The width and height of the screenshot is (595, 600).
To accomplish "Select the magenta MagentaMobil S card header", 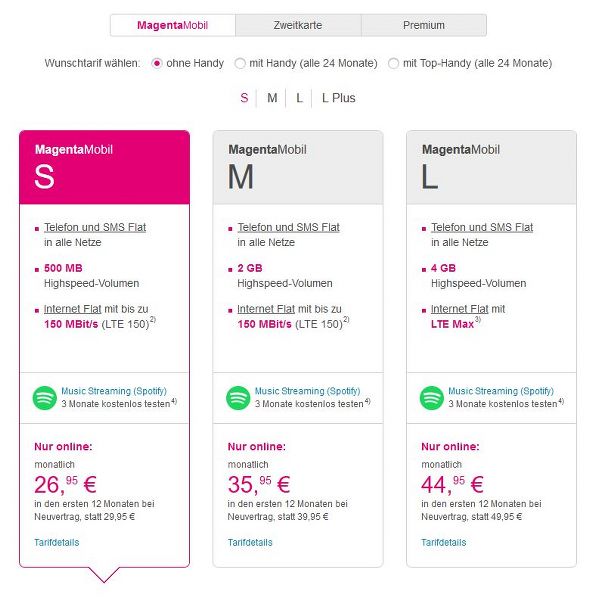I will (104, 168).
